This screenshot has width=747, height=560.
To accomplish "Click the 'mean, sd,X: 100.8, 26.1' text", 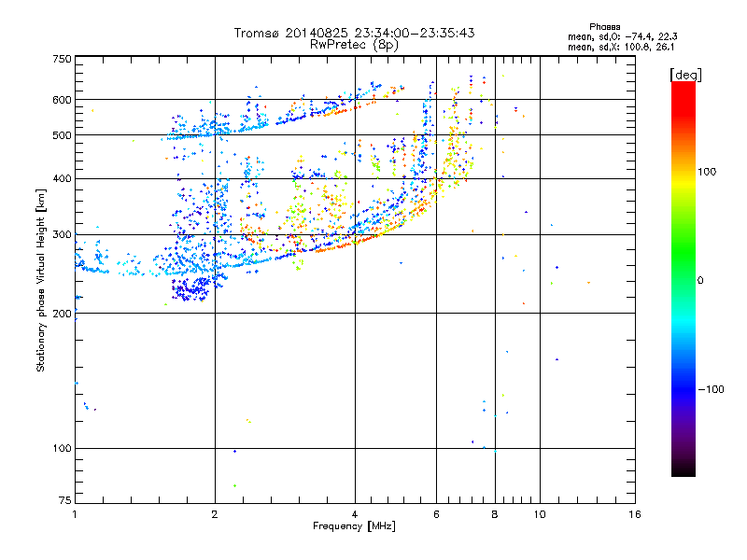I will [x=621, y=47].
